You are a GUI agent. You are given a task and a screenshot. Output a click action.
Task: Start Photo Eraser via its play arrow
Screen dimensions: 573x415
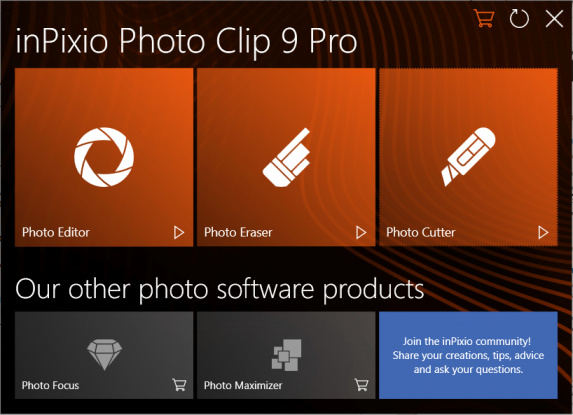[361, 232]
